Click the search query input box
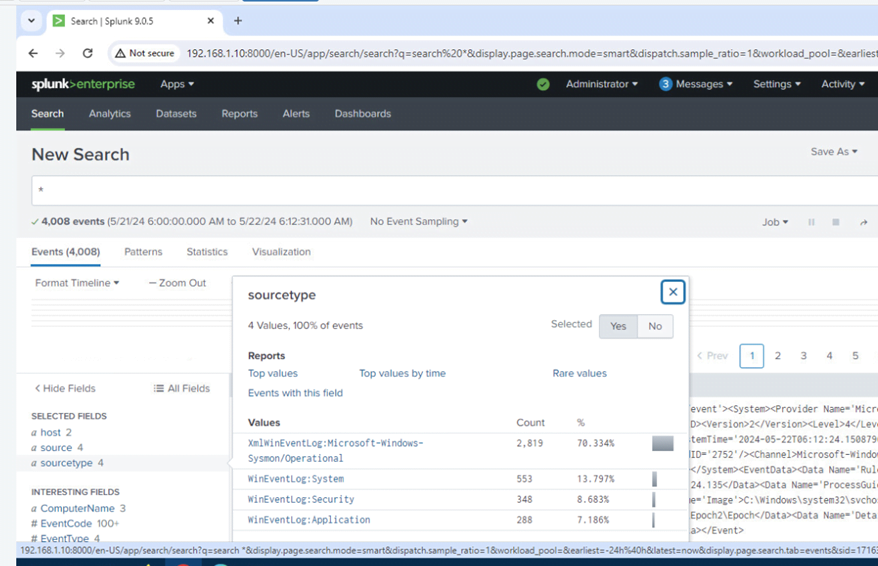The height and width of the screenshot is (566, 878). (455, 190)
